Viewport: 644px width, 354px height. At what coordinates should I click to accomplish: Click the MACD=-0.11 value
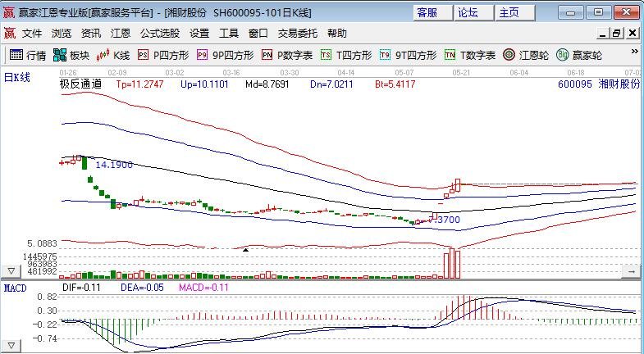pyautogui.click(x=203, y=288)
